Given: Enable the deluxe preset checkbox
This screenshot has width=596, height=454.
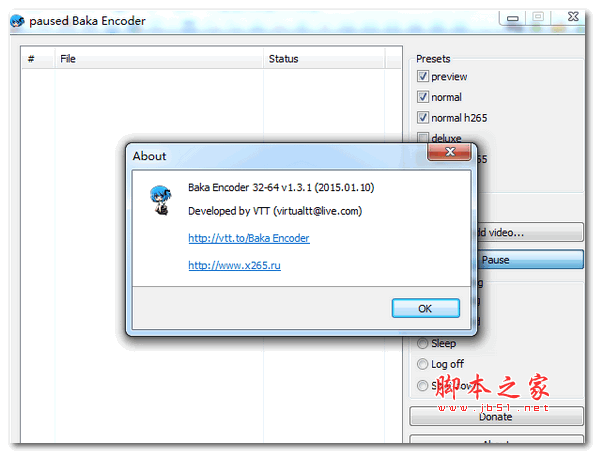Looking at the screenshot, I should tap(422, 138).
